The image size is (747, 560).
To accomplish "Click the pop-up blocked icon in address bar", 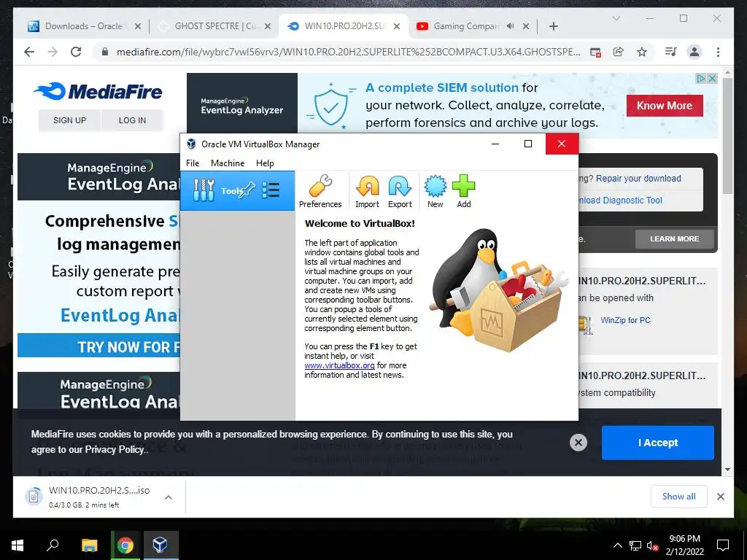I will click(595, 52).
